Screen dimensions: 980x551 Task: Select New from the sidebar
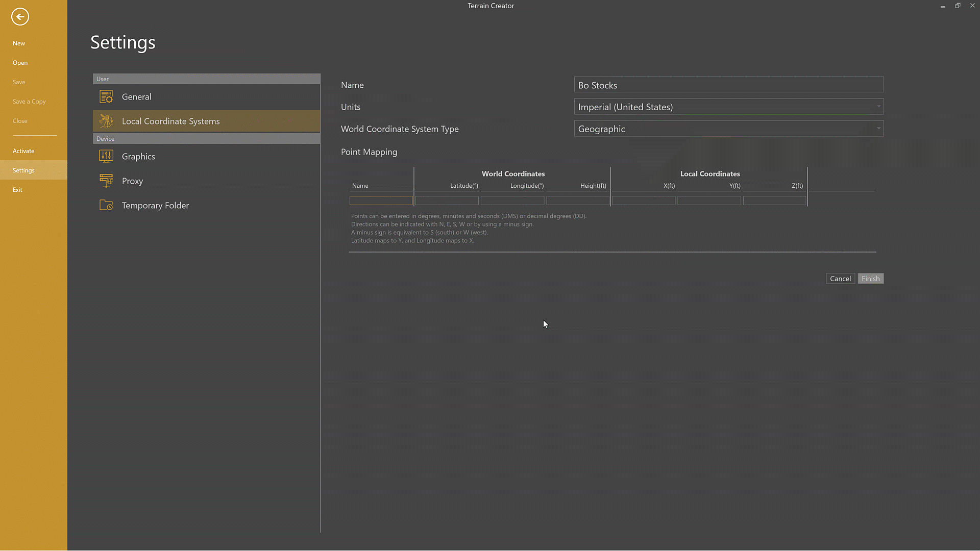click(x=19, y=43)
